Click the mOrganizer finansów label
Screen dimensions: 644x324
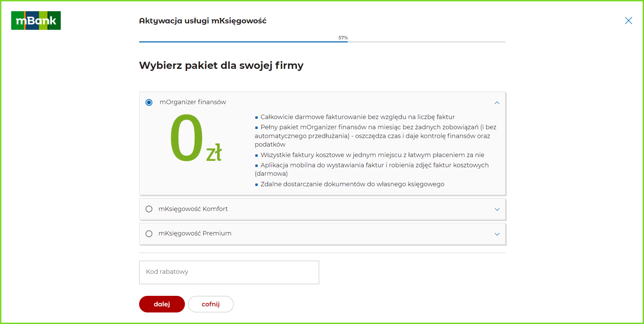coord(193,102)
